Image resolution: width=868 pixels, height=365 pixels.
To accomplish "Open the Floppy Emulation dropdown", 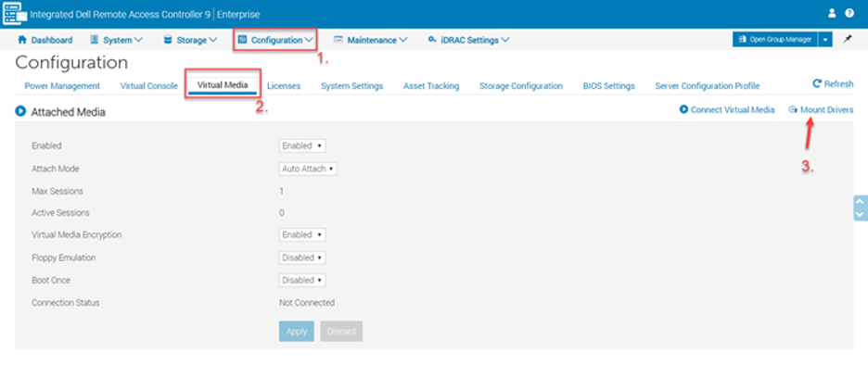I will coord(302,258).
